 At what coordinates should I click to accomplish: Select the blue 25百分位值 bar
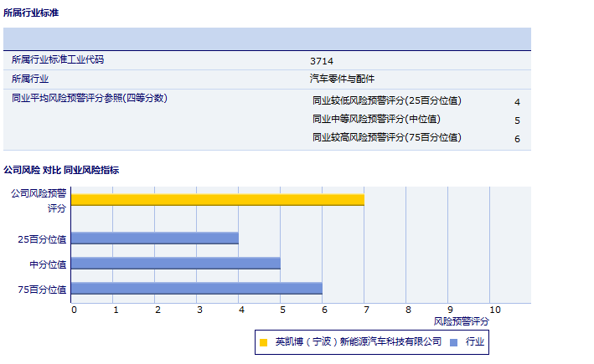[155, 238]
